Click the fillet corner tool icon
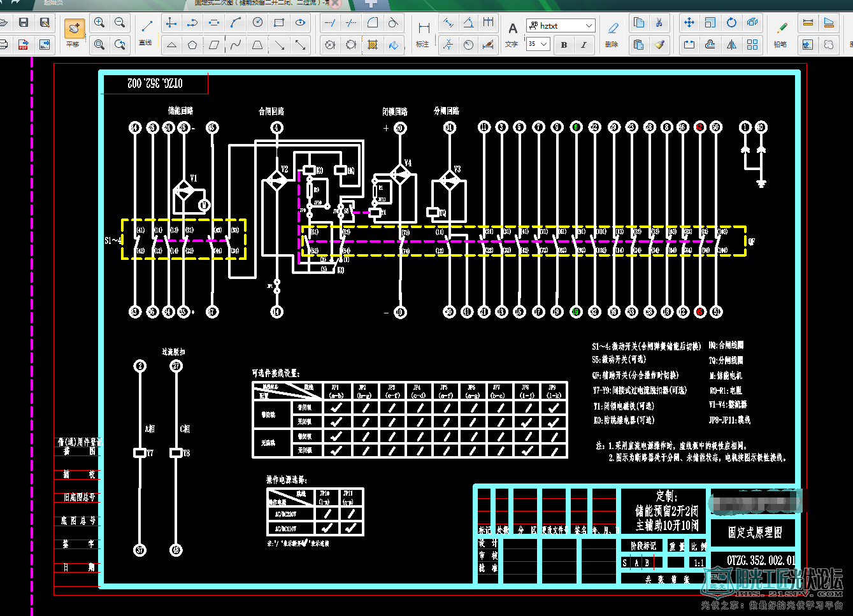Viewport: 853px width, 616px height. click(373, 23)
